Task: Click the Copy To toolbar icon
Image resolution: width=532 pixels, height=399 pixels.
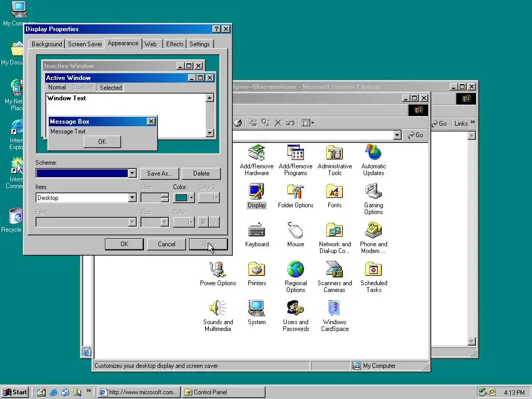Action: click(x=265, y=123)
